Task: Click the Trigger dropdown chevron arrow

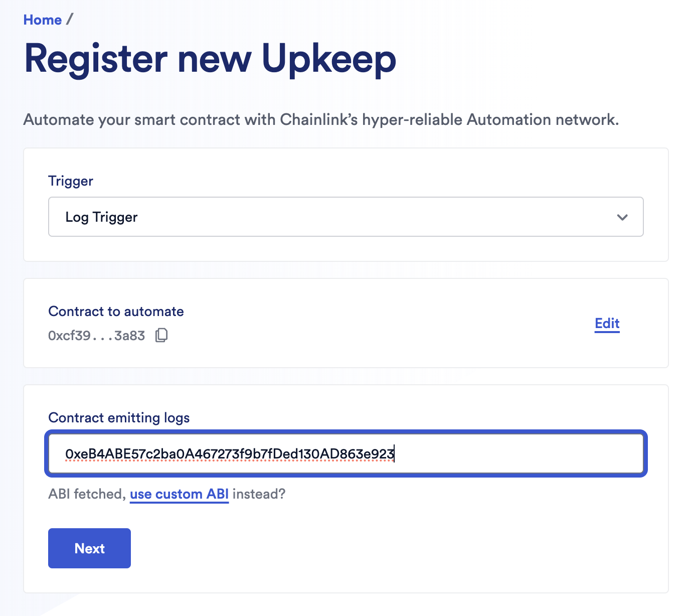Action: point(622,217)
